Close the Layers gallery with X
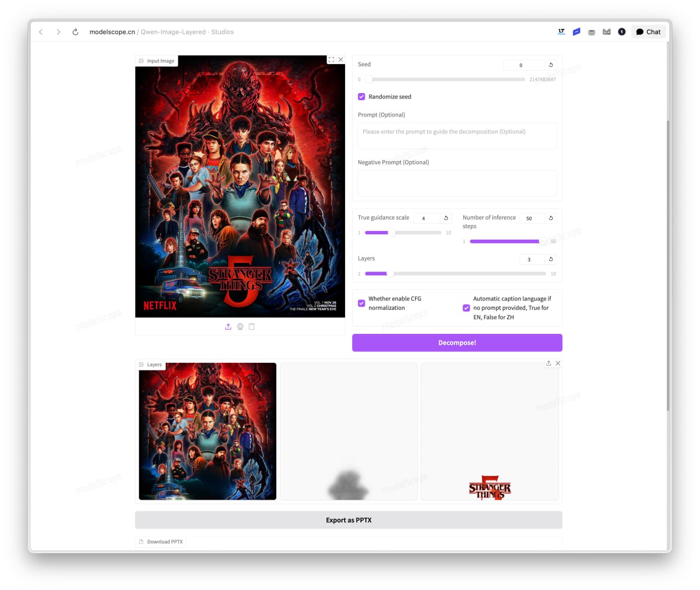This screenshot has width=700, height=590. pos(558,363)
